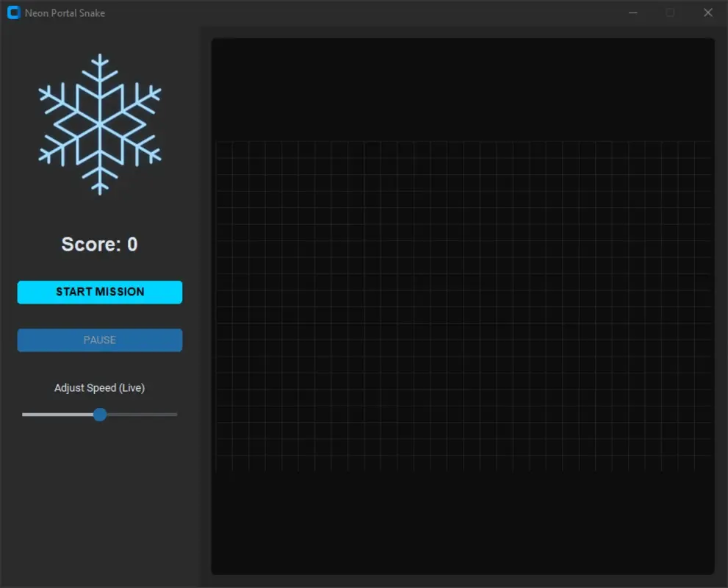
Task: Click the game grid canvas to focus it
Action: click(463, 305)
